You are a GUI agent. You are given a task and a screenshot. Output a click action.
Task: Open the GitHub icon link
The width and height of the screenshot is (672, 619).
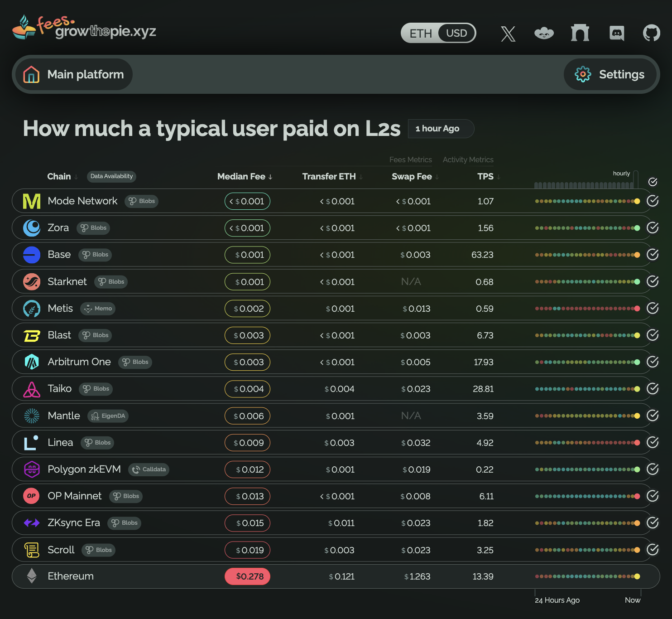tap(652, 33)
